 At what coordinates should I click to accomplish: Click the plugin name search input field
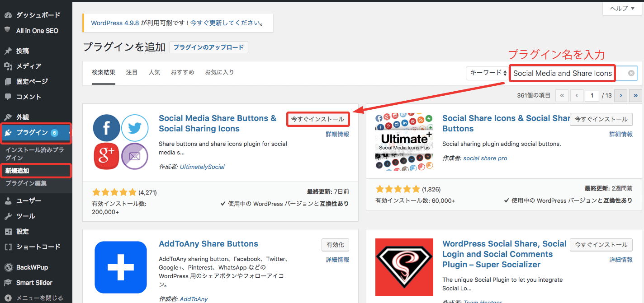pyautogui.click(x=562, y=73)
